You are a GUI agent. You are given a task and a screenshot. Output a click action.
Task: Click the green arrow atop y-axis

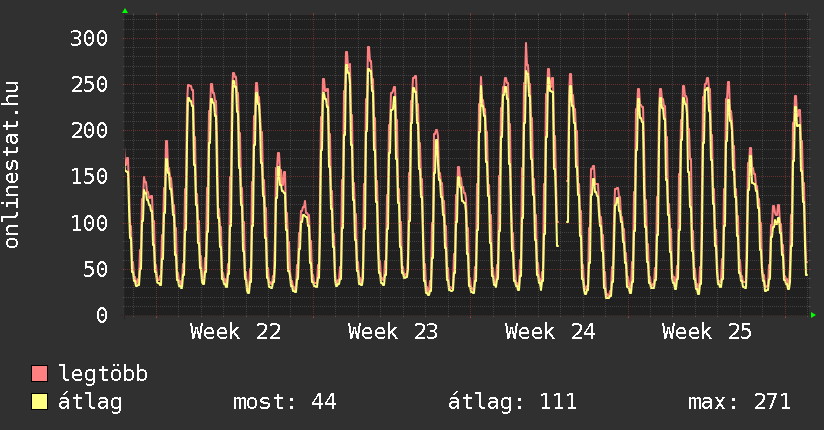coord(125,11)
